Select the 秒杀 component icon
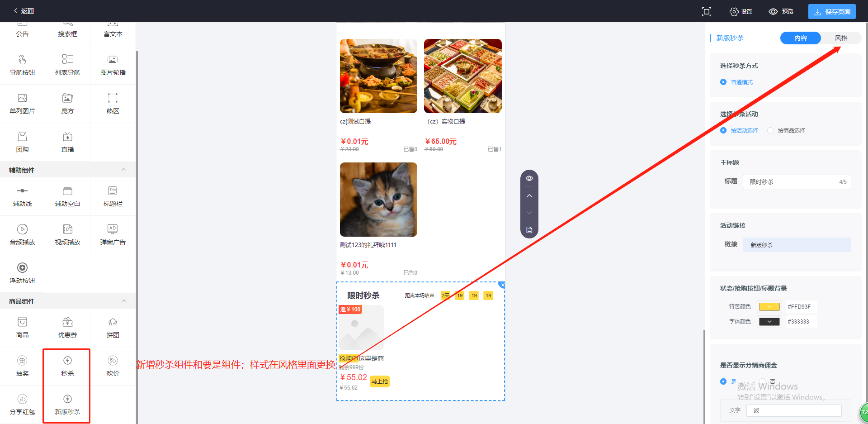The height and width of the screenshot is (424, 868). (67, 361)
